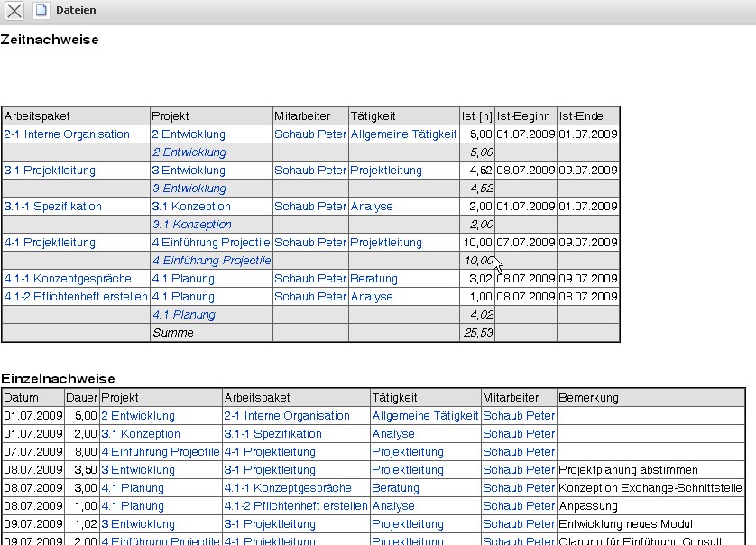Close the report with the X icon
Image resolution: width=756 pixels, height=545 pixels.
[15, 11]
